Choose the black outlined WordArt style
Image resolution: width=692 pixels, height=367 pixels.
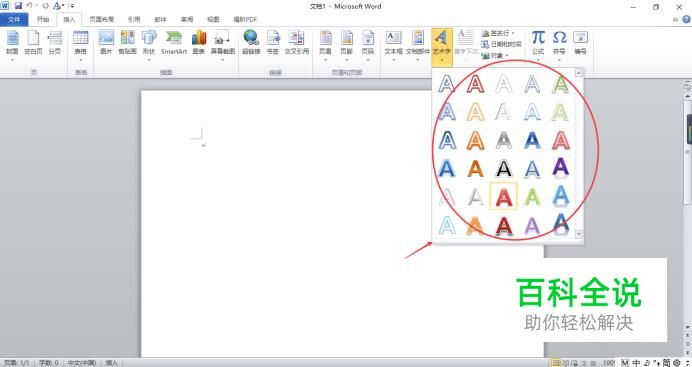tap(504, 168)
